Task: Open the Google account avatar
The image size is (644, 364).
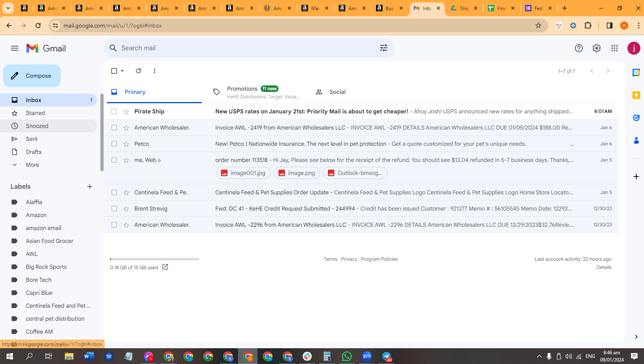Action: [x=633, y=48]
